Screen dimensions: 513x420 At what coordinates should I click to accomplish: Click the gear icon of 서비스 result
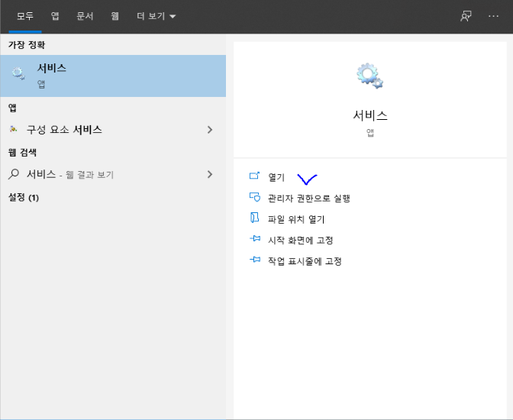pos(18,73)
